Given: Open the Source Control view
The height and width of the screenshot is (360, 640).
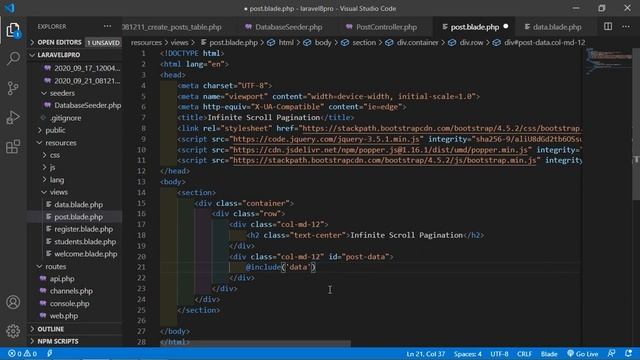Looking at the screenshot, I should point(13,88).
